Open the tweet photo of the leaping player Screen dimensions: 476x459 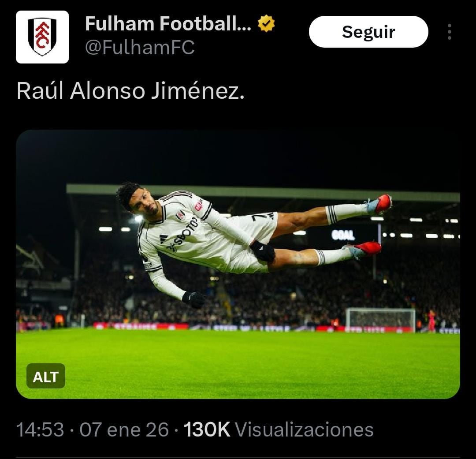[x=238, y=264]
